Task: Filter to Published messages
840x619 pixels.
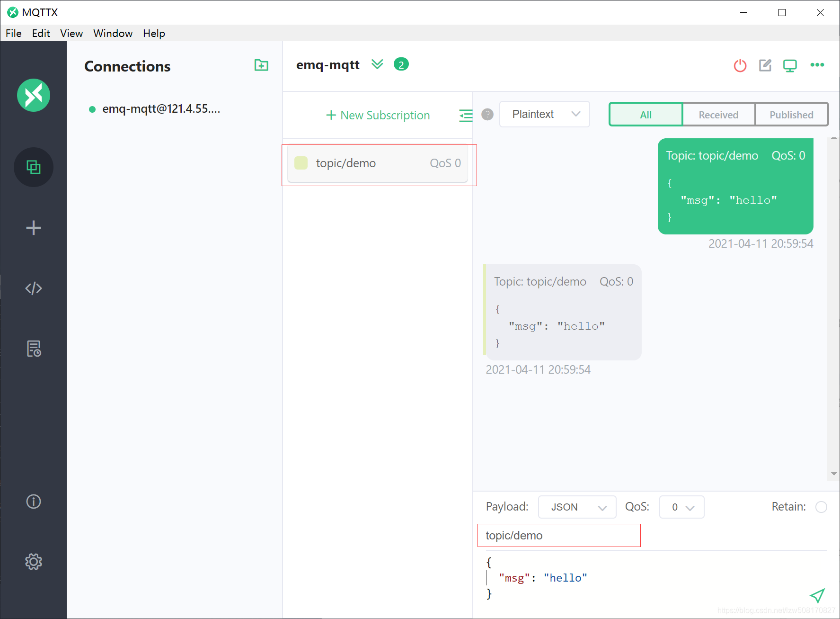Action: tap(791, 115)
